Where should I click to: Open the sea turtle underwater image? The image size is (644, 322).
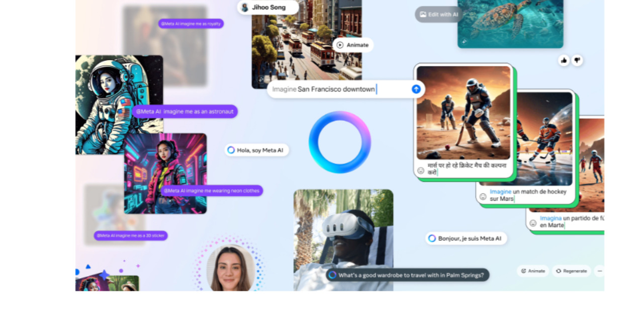(510, 24)
